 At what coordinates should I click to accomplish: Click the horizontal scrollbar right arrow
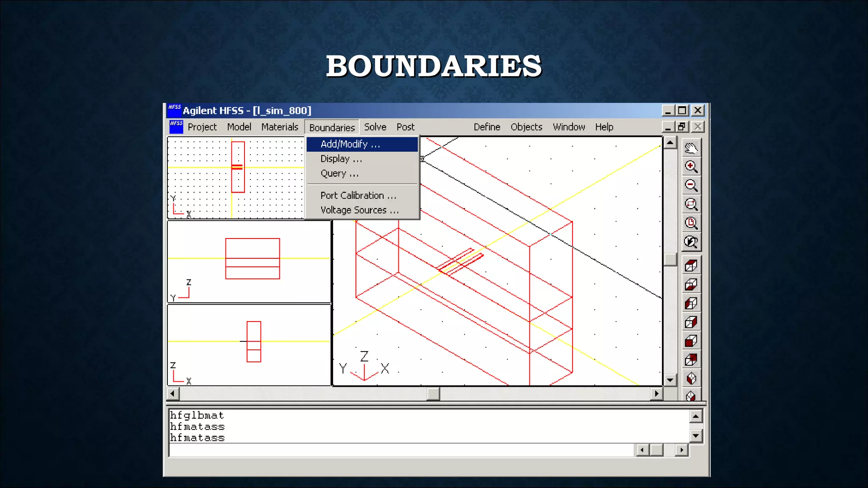(657, 394)
